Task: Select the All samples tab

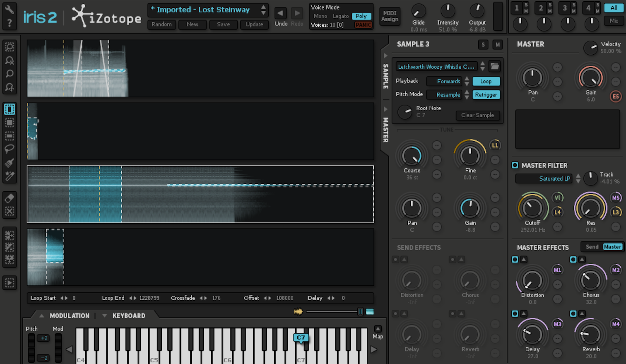Action: [614, 8]
